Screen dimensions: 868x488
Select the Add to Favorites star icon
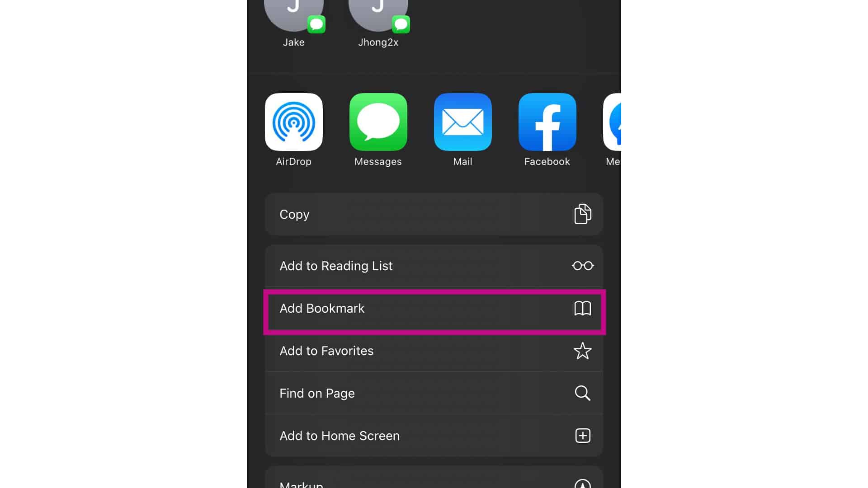coord(582,351)
